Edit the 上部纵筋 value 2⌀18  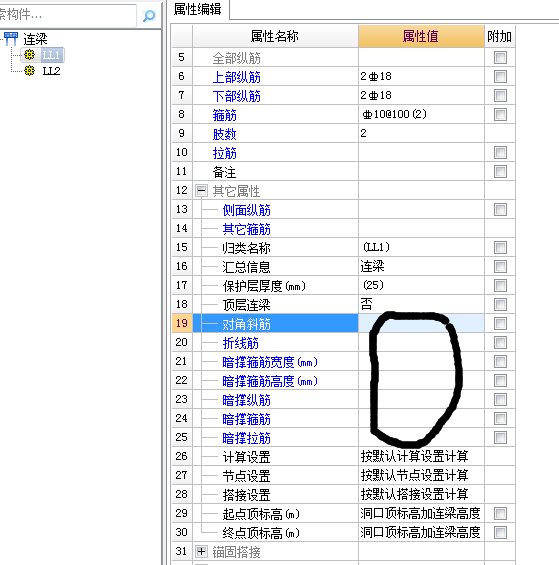coord(421,76)
